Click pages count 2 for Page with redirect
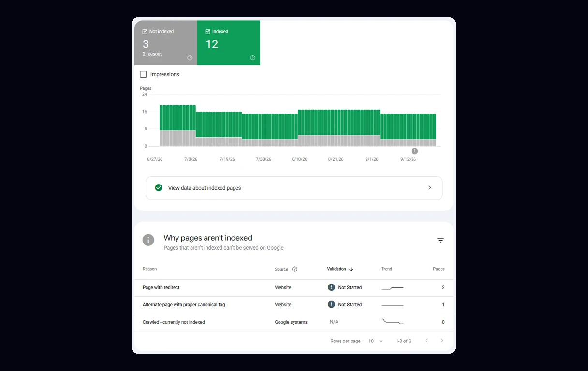 (x=443, y=288)
